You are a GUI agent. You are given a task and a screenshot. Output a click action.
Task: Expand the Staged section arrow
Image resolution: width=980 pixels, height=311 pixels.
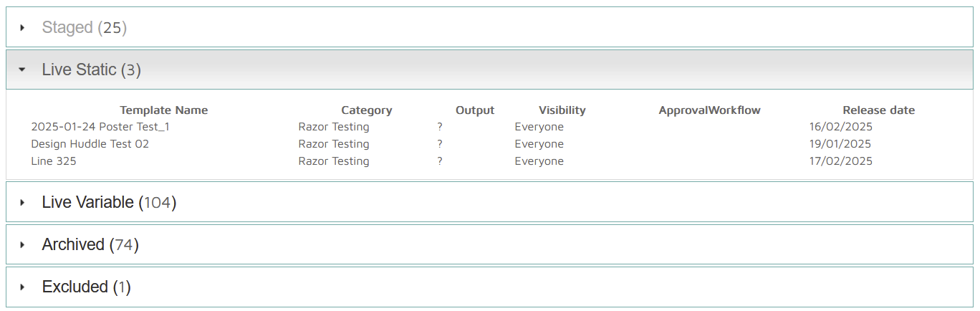22,28
